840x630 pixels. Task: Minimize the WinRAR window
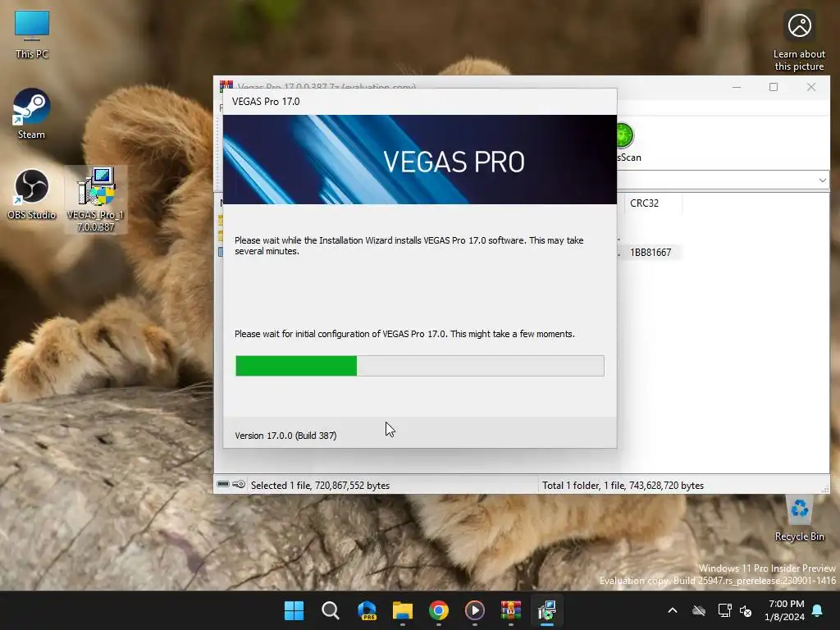click(737, 87)
